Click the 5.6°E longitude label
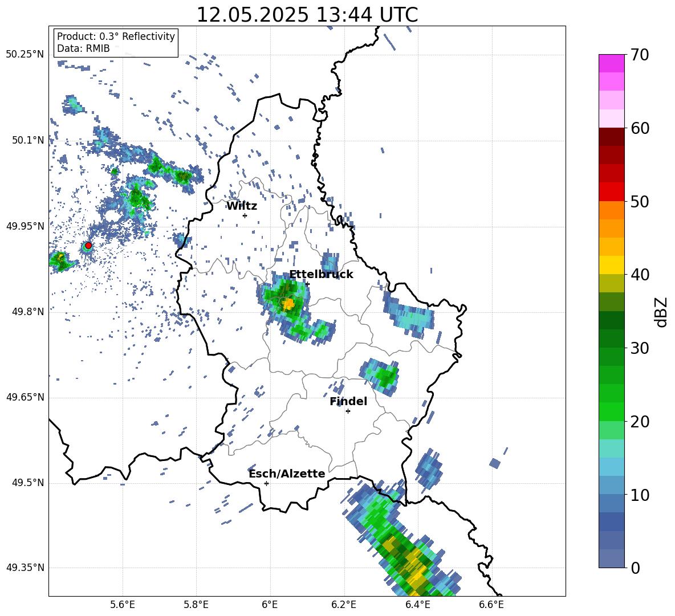This screenshot has width=675, height=616. coord(123,605)
